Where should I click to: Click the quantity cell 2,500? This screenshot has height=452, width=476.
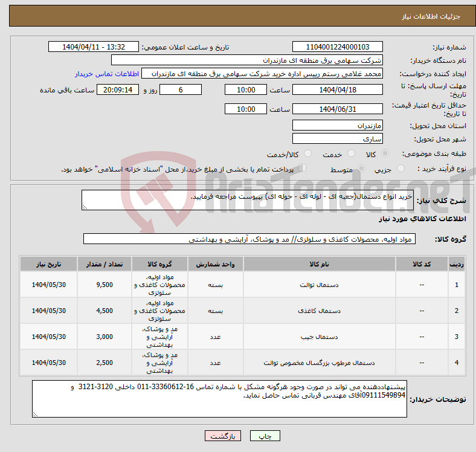(105, 363)
